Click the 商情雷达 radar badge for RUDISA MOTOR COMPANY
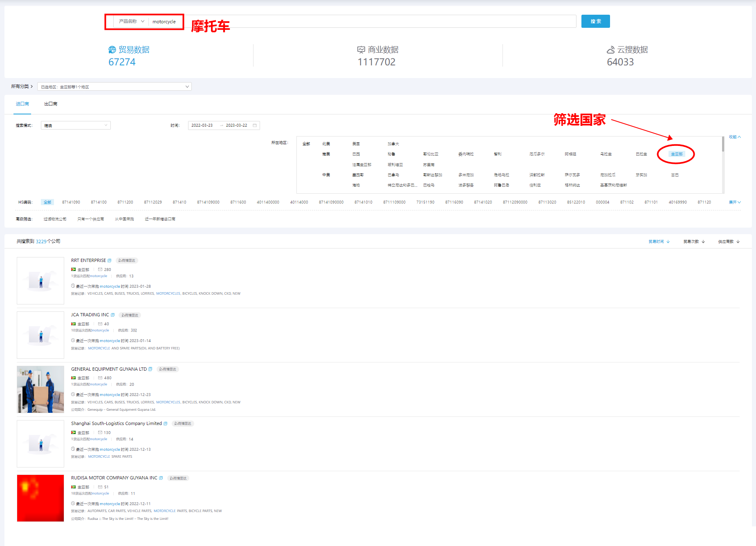The height and width of the screenshot is (546, 756). pyautogui.click(x=178, y=478)
